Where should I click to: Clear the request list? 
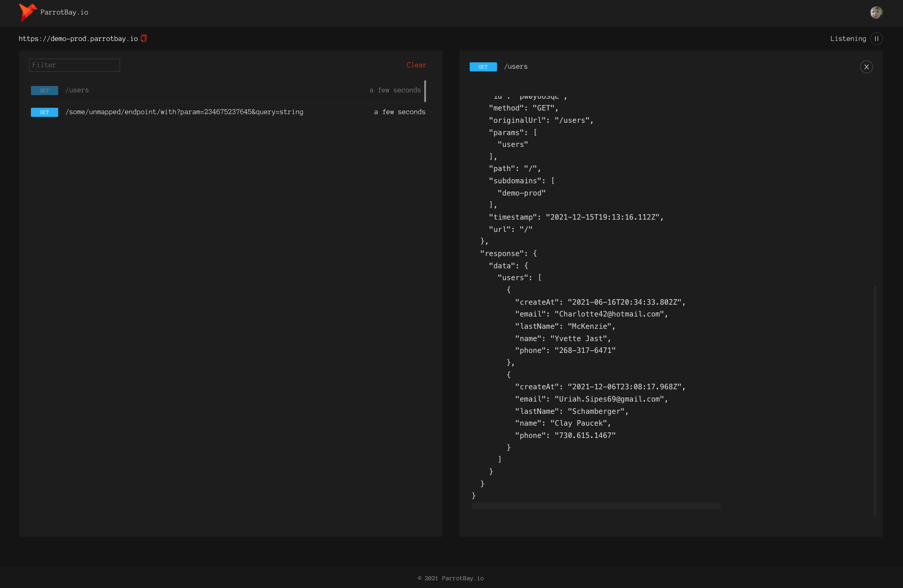(x=416, y=65)
